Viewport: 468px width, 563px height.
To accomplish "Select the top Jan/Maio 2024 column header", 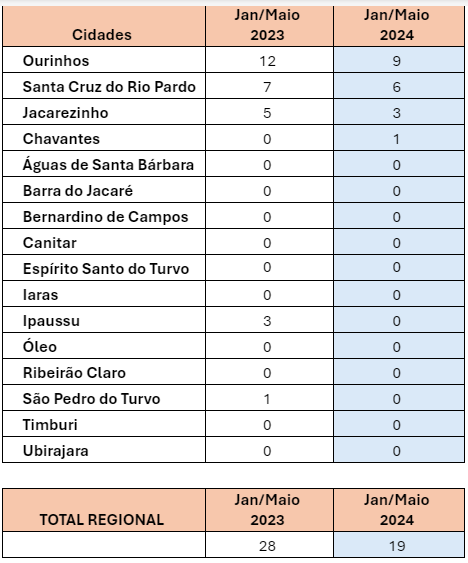I will click(399, 27).
